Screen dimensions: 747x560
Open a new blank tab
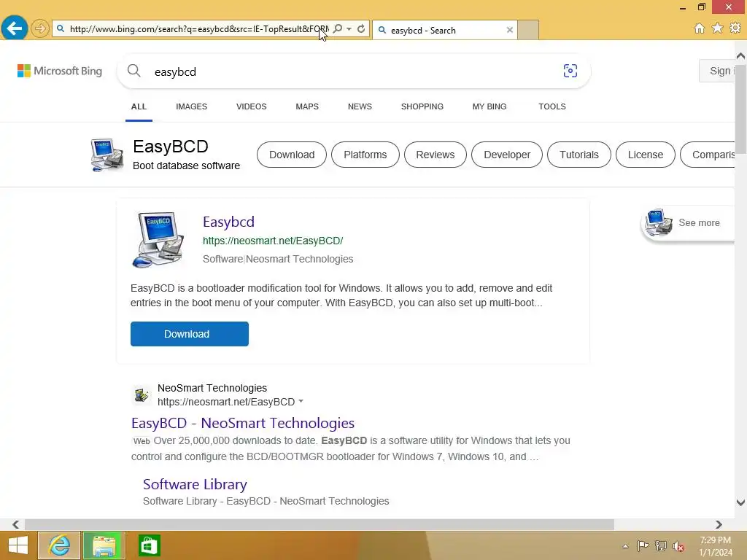pyautogui.click(x=528, y=30)
